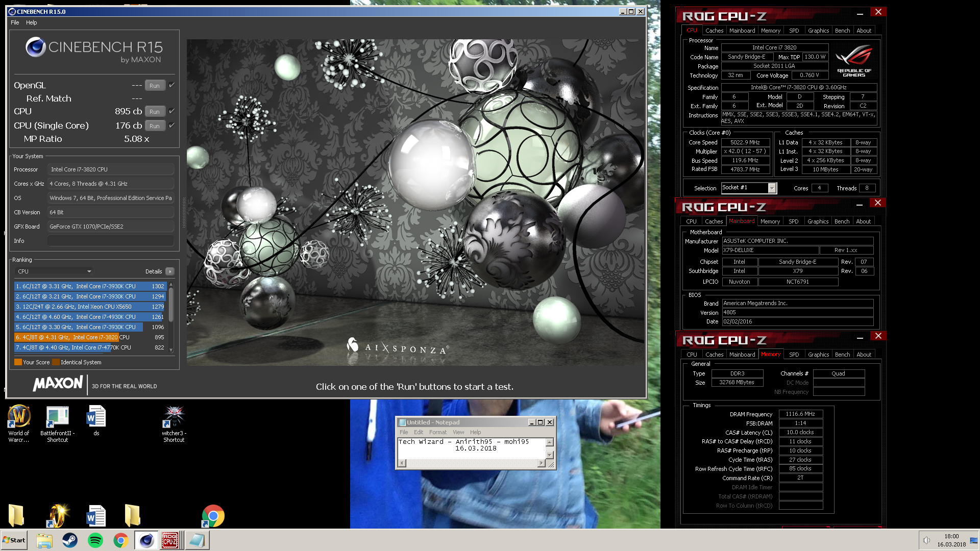Open Steam from the taskbar

pyautogui.click(x=70, y=540)
